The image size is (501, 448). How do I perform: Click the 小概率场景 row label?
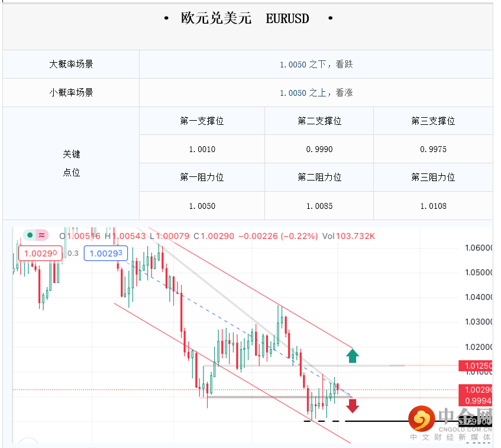point(71,93)
